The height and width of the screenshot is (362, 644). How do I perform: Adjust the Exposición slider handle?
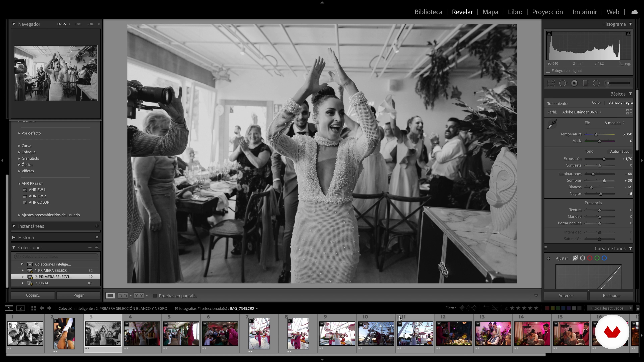(604, 159)
